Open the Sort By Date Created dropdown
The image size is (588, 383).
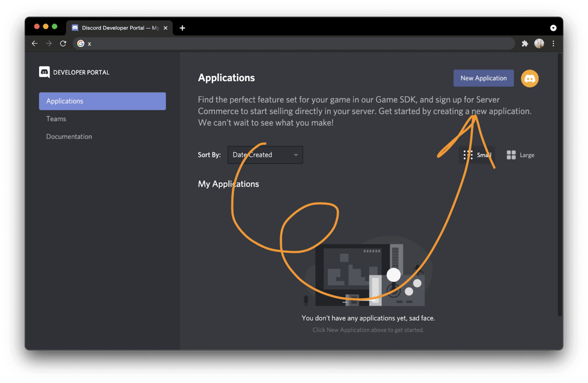tap(265, 154)
